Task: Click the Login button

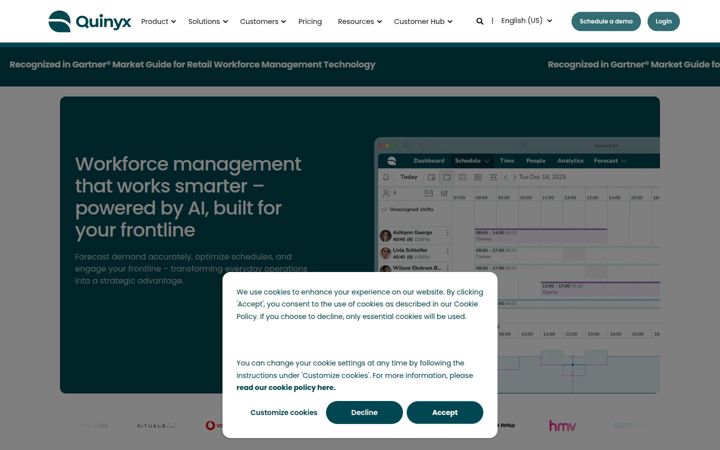Action: tap(664, 21)
